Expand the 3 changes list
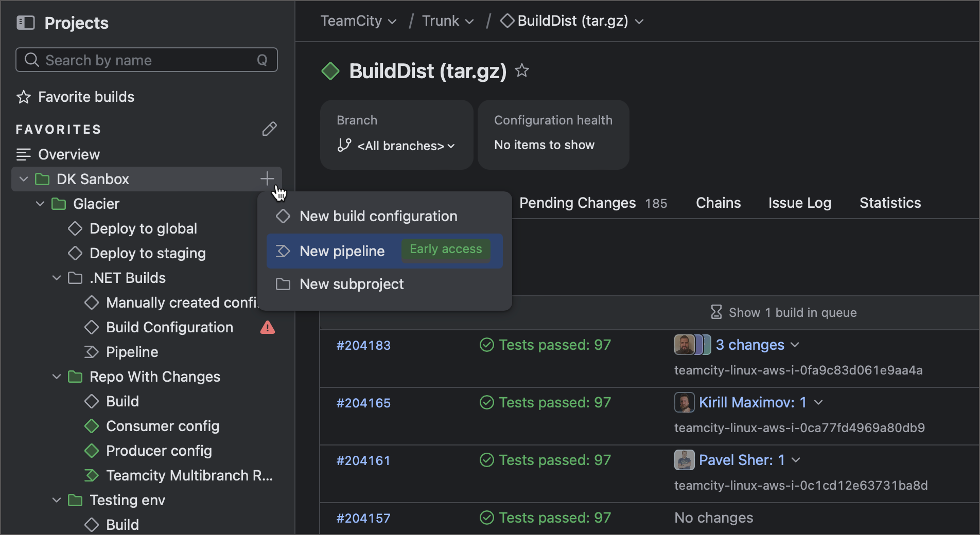This screenshot has height=535, width=980. click(x=795, y=345)
